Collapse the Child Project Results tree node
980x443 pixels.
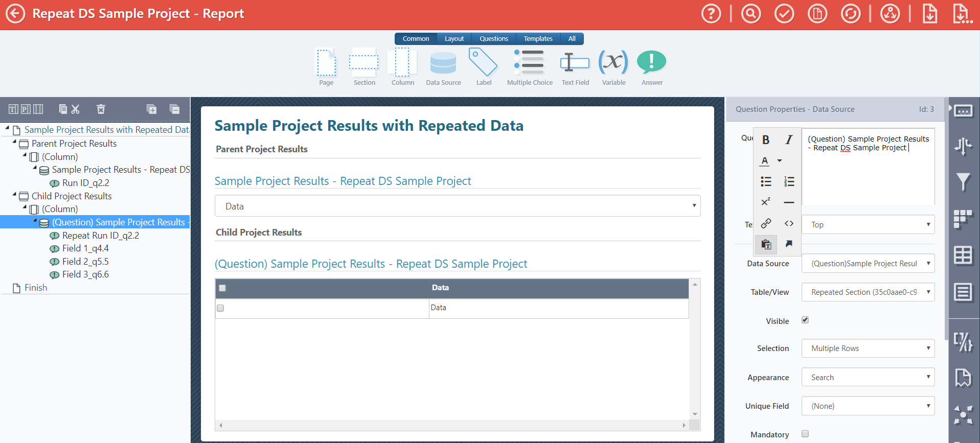click(x=14, y=194)
